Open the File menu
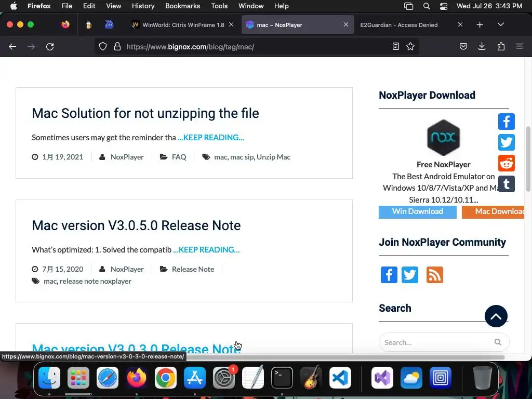This screenshot has height=399, width=532. 67,6
